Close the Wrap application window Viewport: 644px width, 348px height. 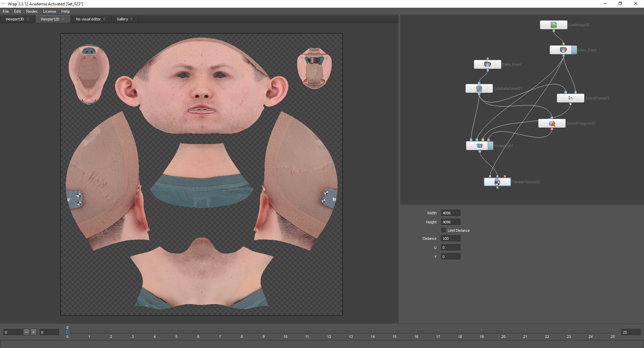[636, 4]
